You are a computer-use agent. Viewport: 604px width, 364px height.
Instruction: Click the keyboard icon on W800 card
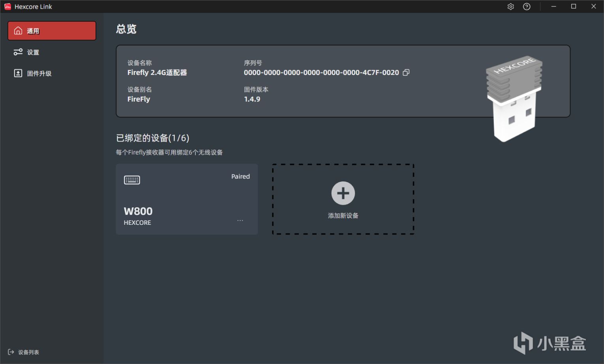click(x=132, y=180)
